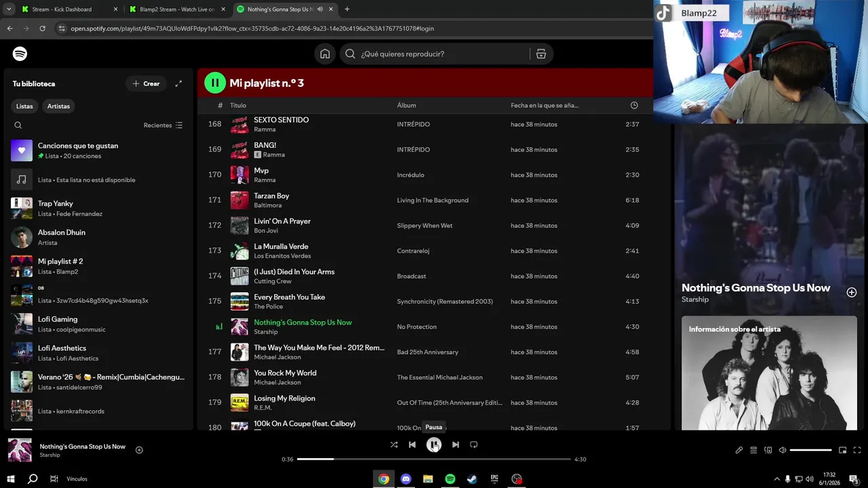The height and width of the screenshot is (488, 868).
Task: Sort by Fecha en la que se añadió header
Action: (x=545, y=105)
